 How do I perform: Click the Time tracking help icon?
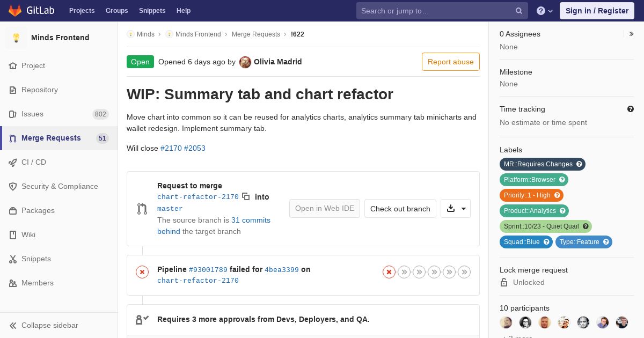click(x=631, y=109)
